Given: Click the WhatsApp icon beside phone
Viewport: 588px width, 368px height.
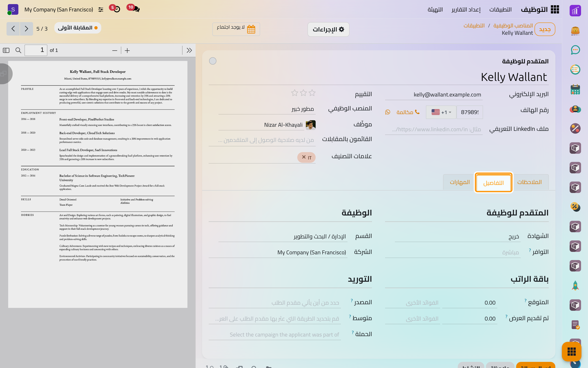Looking at the screenshot, I should [388, 112].
